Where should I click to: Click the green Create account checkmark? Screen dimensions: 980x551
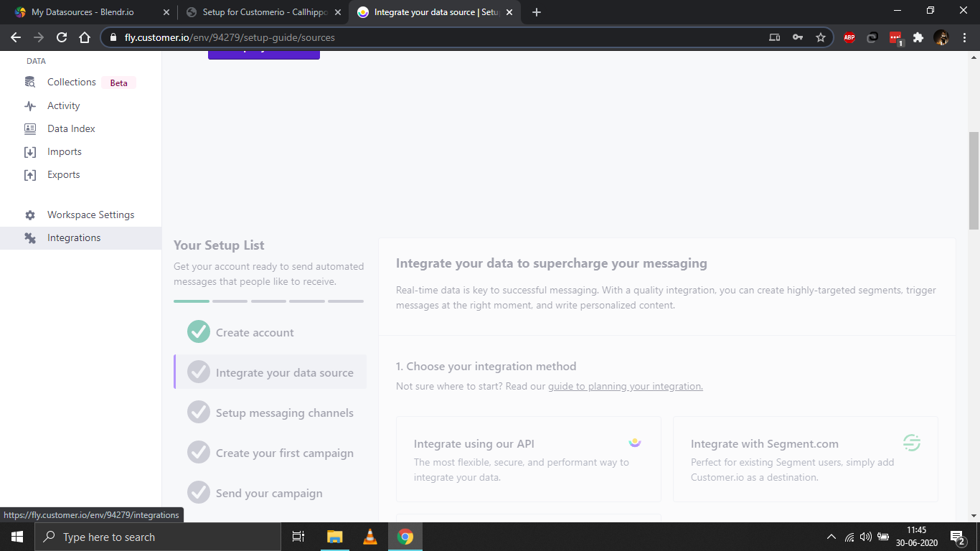point(199,332)
